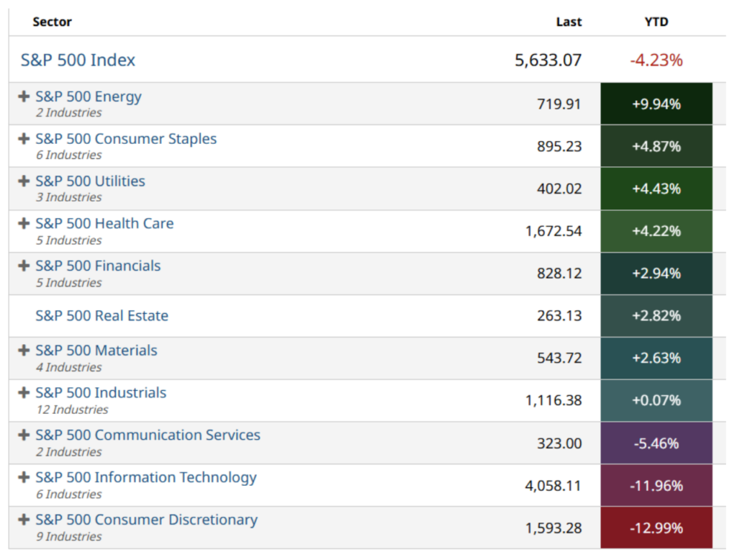Expand the S&P 500 Health Care row
Screen dimensions: 737x560
24,224
